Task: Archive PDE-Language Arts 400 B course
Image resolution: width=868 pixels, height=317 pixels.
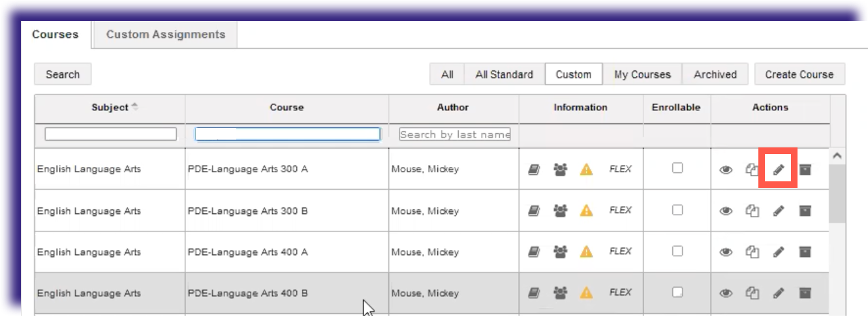Action: pos(805,293)
